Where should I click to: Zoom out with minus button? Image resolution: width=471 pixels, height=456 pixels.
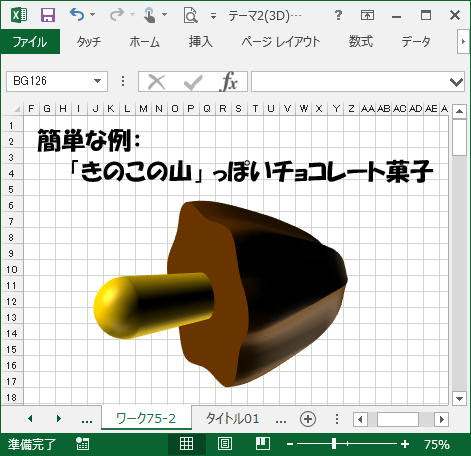point(290,444)
